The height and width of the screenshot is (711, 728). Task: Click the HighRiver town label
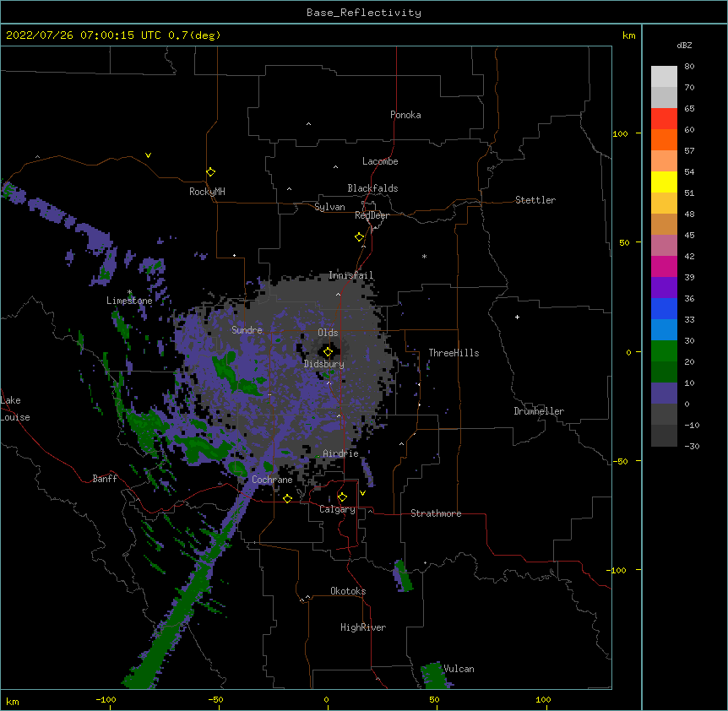[363, 627]
